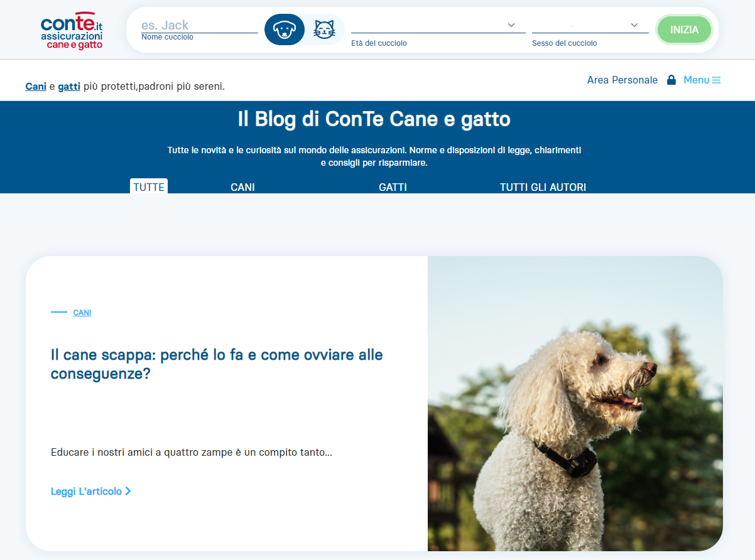Click the padlock icon beside Area Personale
755x560 pixels.
tap(671, 80)
